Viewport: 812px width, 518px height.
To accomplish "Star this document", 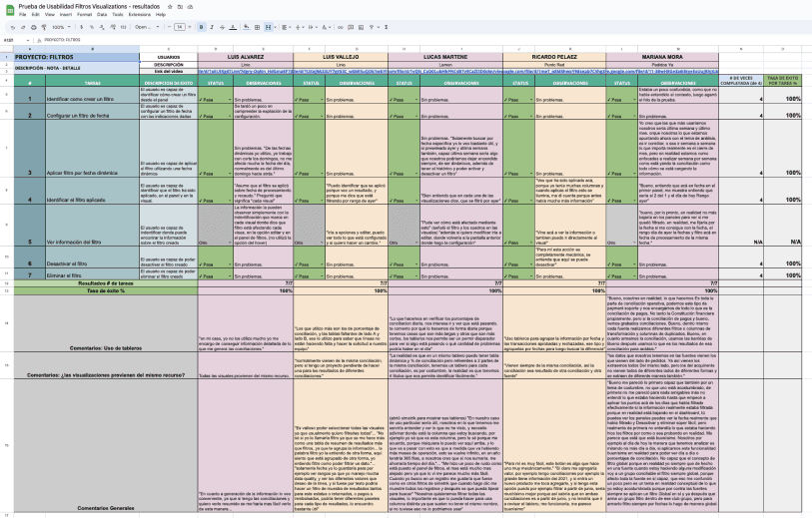I will tap(170, 7).
